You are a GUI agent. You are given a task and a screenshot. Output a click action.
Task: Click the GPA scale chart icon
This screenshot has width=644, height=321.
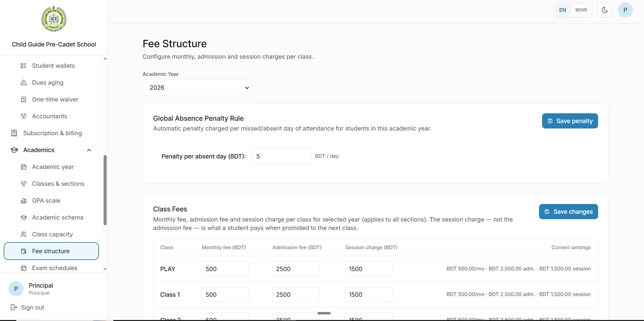tap(24, 201)
